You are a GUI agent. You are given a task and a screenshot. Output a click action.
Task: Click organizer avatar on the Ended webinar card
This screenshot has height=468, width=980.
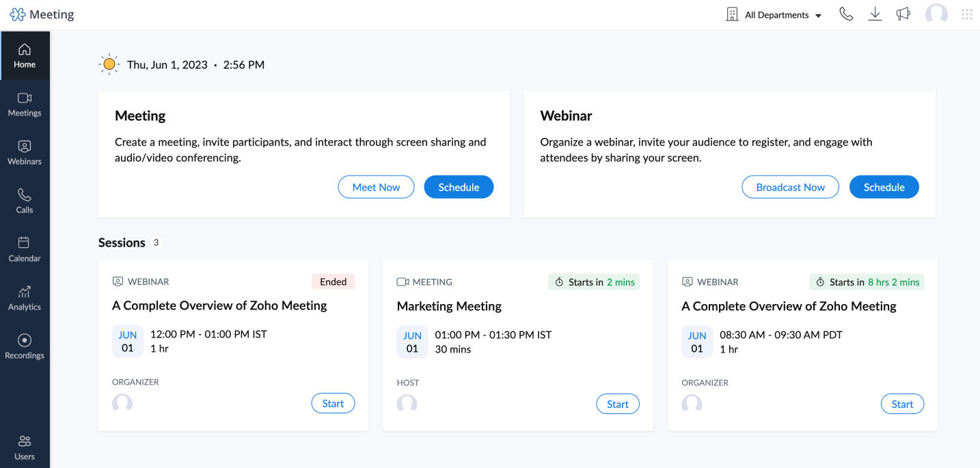[122, 403]
